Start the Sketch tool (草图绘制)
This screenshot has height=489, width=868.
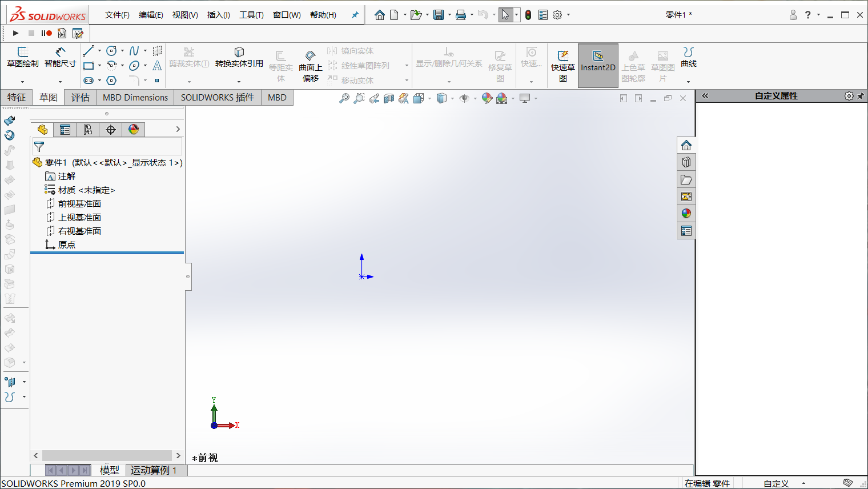[22, 57]
